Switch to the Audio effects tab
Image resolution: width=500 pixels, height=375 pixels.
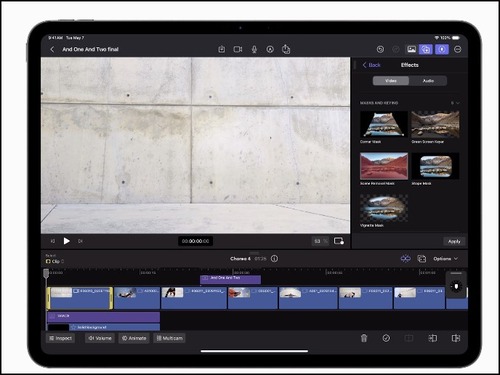tap(428, 81)
